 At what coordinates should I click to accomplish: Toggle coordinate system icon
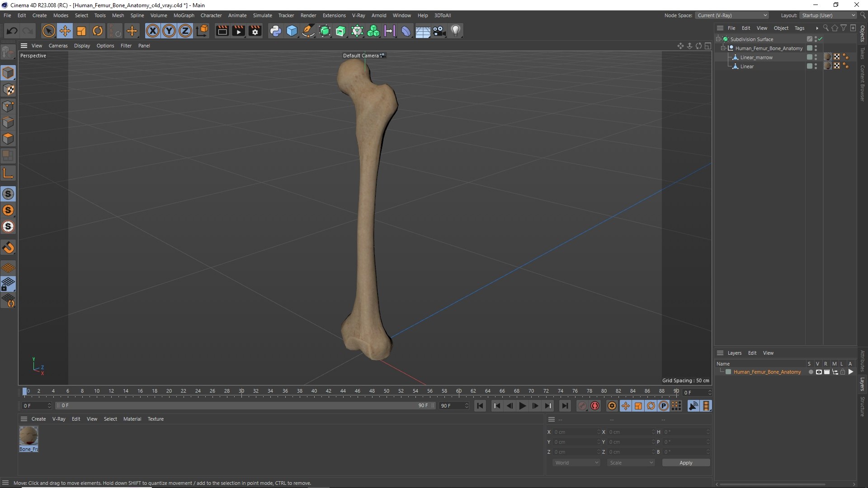[x=203, y=31]
